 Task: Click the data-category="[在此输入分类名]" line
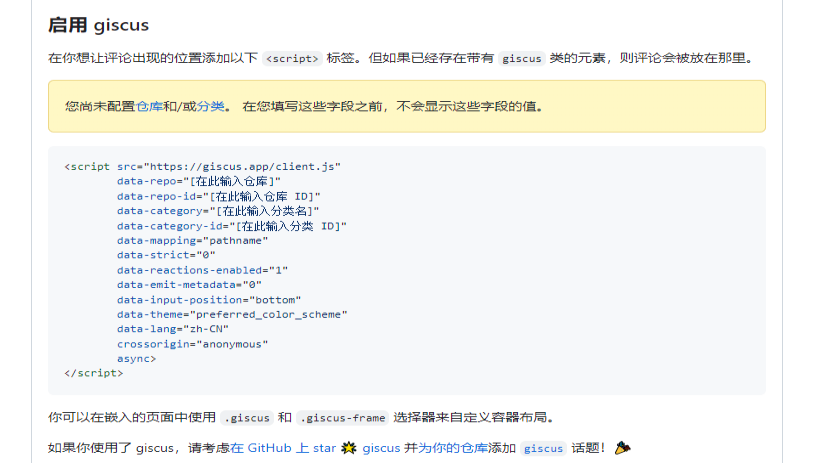click(x=218, y=211)
